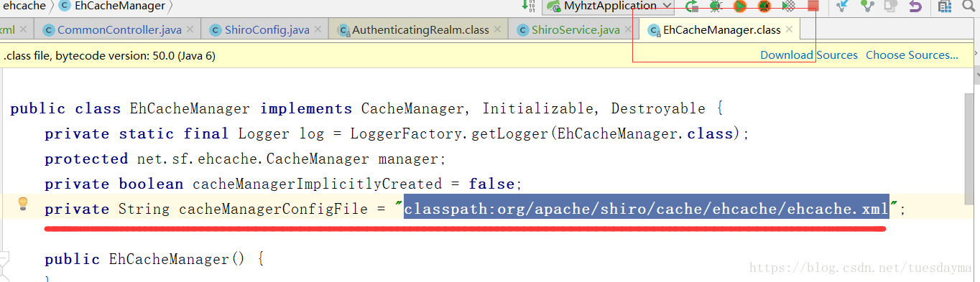Close the leftmost xml tab

tap(24, 30)
